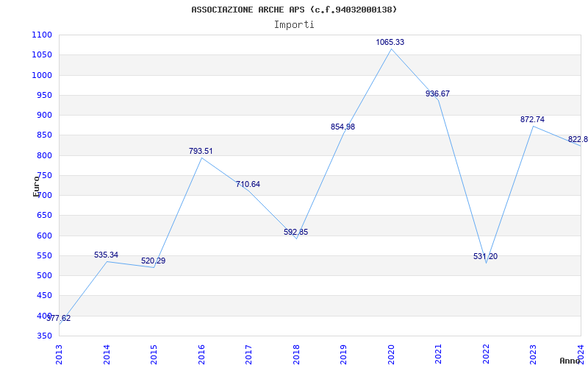The image size is (588, 368).
Task: Click the 600 y-axis value
Action: click(44, 236)
